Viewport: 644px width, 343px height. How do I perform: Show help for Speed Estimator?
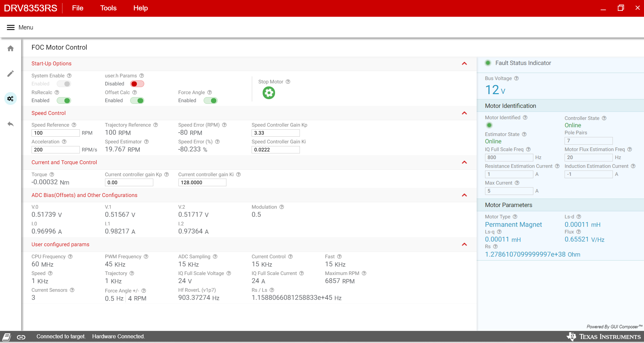point(146,142)
